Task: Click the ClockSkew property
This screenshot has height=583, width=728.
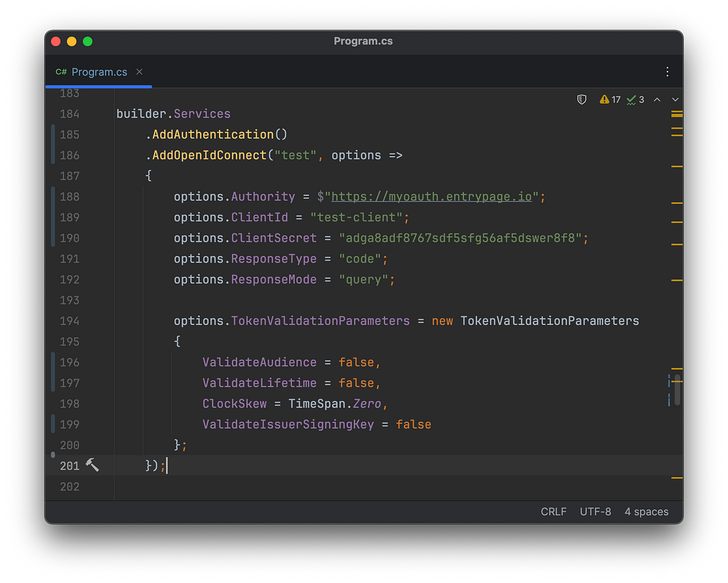Action: coord(235,403)
